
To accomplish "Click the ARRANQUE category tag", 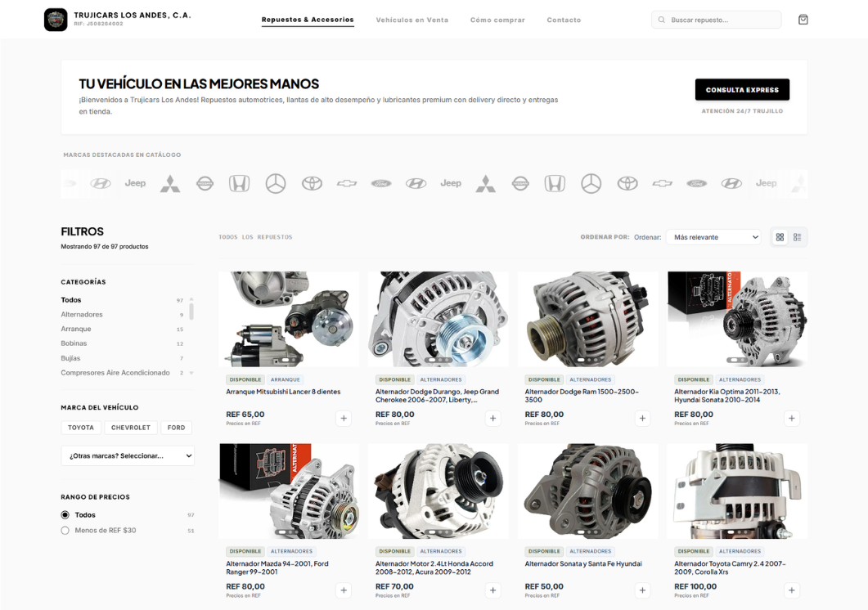I will 285,379.
